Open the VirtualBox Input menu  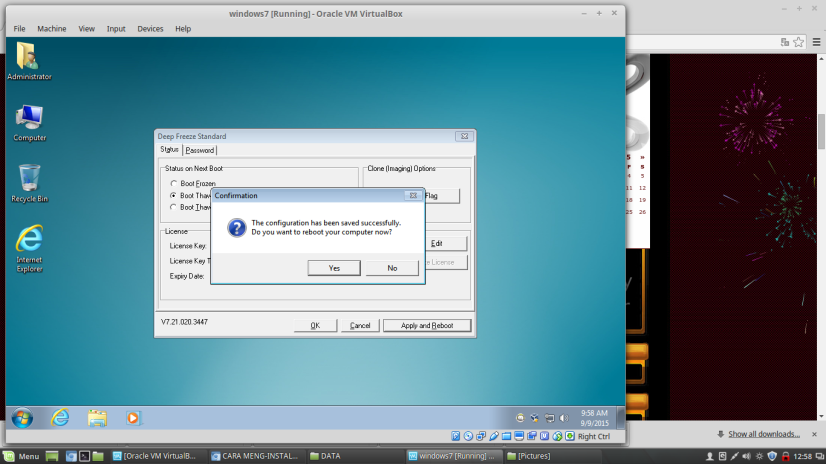click(116, 28)
